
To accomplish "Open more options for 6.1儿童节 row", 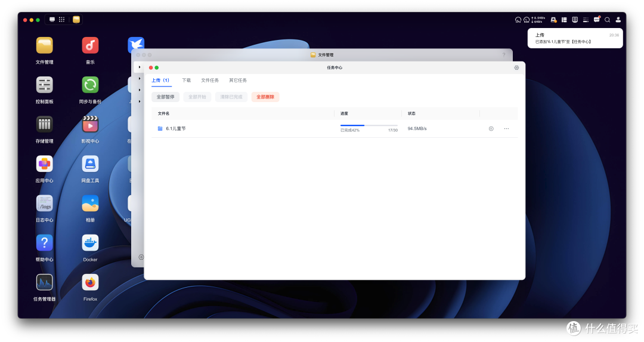I will click(506, 129).
